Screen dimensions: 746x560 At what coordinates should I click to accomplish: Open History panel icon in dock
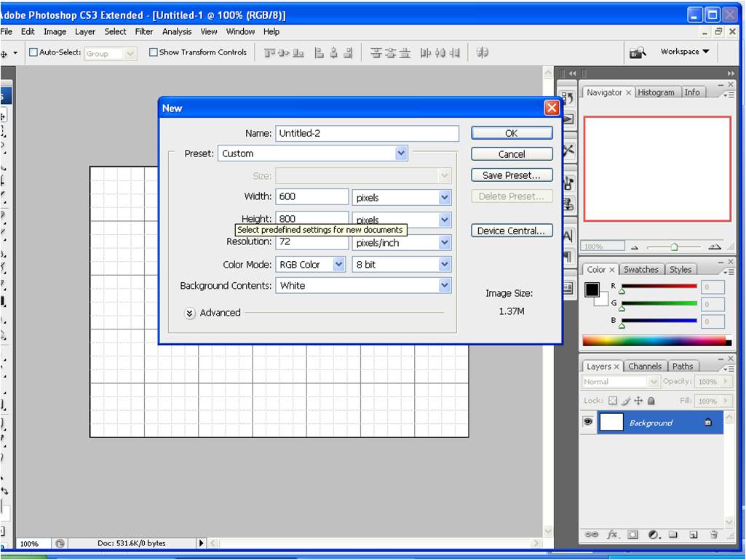pyautogui.click(x=568, y=98)
